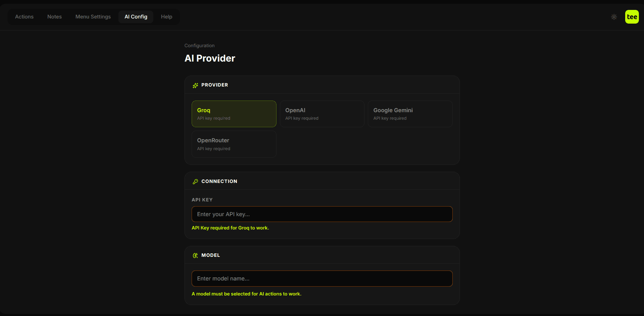Toggle the light/dark theme sun icon
This screenshot has width=644, height=316.
coord(614,17)
